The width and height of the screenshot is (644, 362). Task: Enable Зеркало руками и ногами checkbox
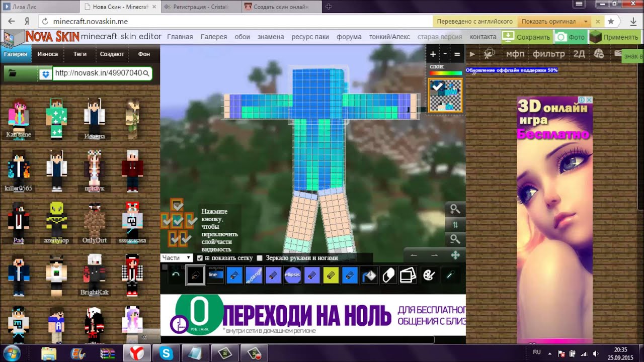[260, 258]
